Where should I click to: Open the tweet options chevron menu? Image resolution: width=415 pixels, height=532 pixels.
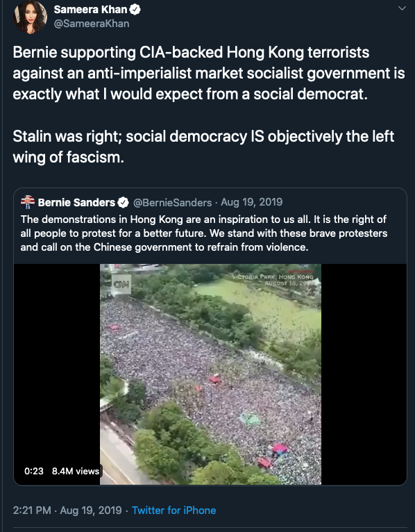coord(402,8)
